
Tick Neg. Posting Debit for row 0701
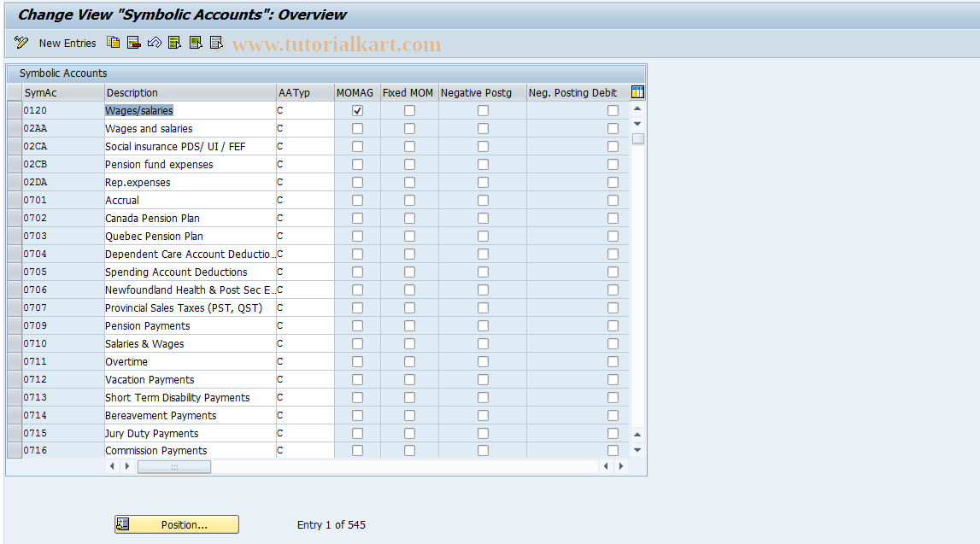coord(613,201)
